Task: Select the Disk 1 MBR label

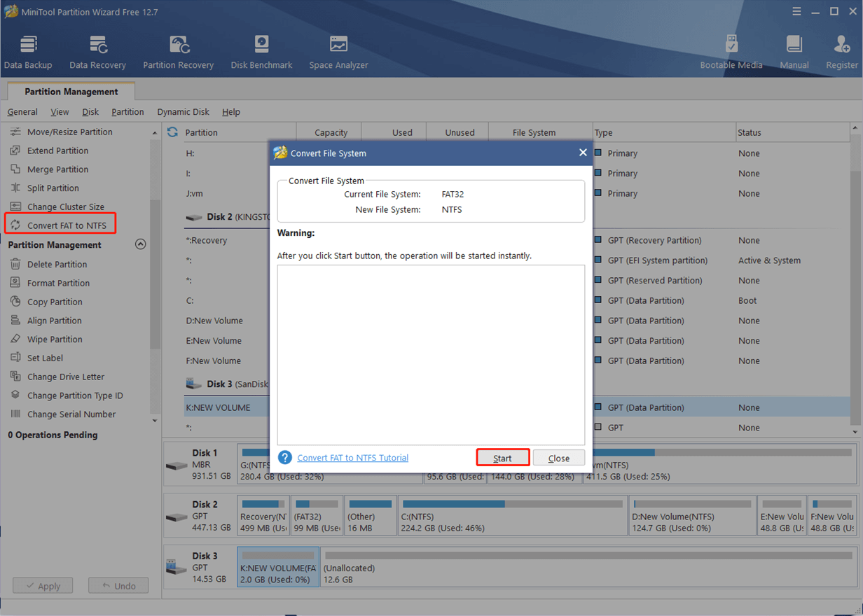Action: (200, 464)
